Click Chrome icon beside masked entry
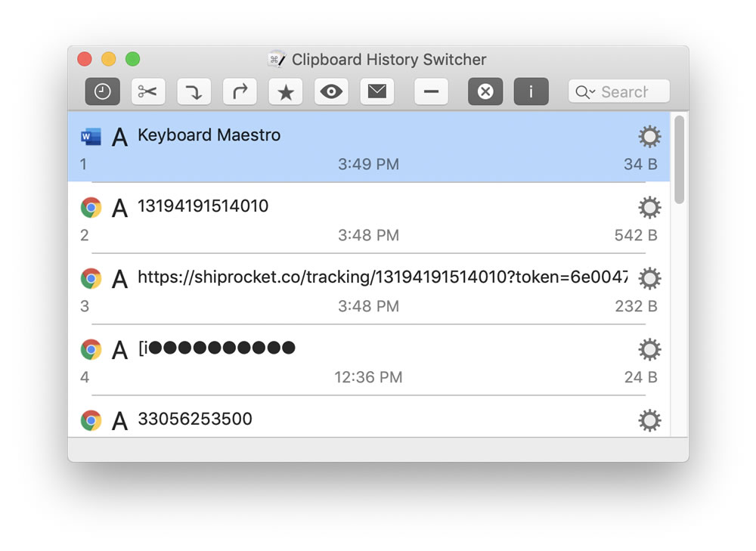 coord(91,349)
